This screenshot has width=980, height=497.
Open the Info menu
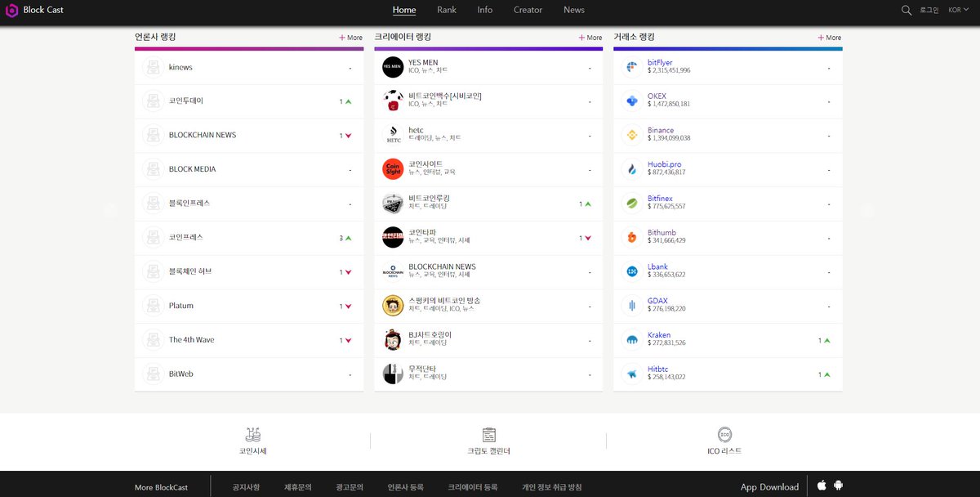[485, 10]
